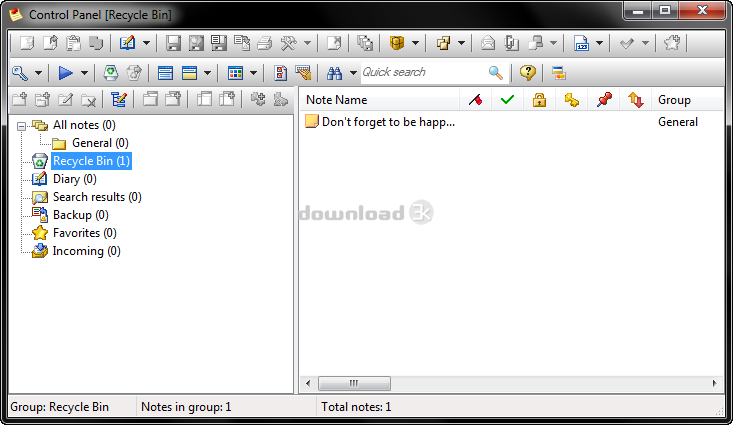Click the keyboard with hand hotkeys icon
This screenshot has height=425, width=733.
tap(303, 73)
